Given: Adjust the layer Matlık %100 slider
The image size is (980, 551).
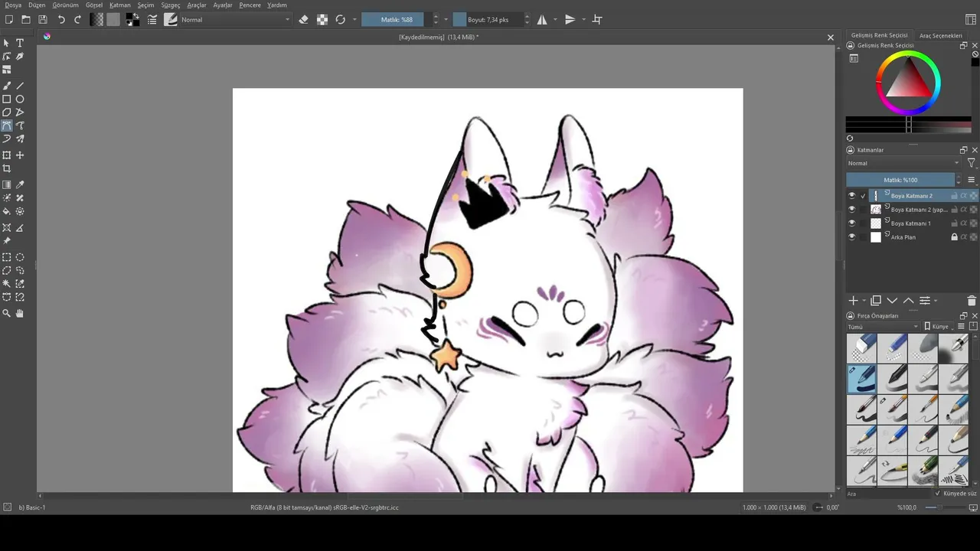Looking at the screenshot, I should [900, 180].
